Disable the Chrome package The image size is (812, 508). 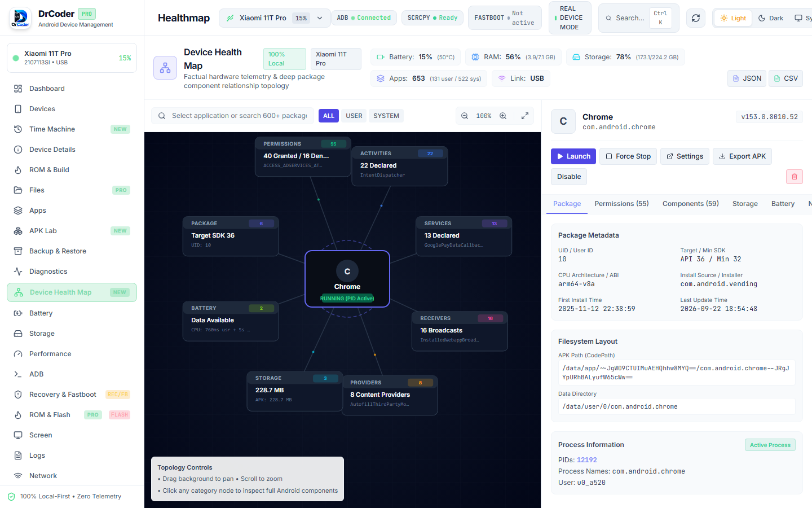click(x=569, y=177)
